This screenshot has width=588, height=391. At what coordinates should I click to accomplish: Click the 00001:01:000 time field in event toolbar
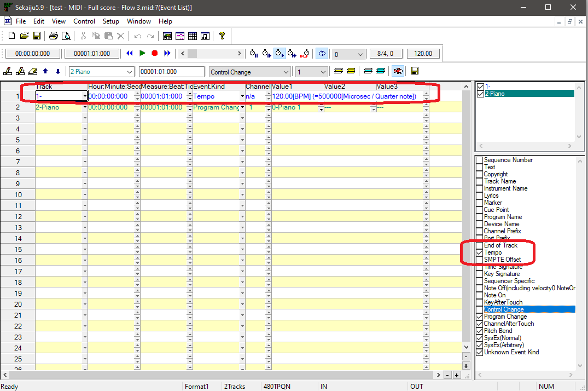coord(172,72)
